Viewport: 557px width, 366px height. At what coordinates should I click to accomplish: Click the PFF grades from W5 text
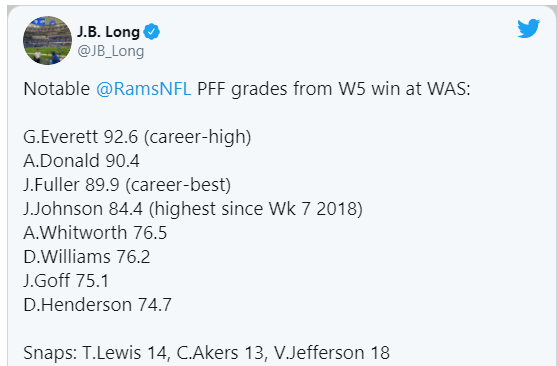click(281, 89)
